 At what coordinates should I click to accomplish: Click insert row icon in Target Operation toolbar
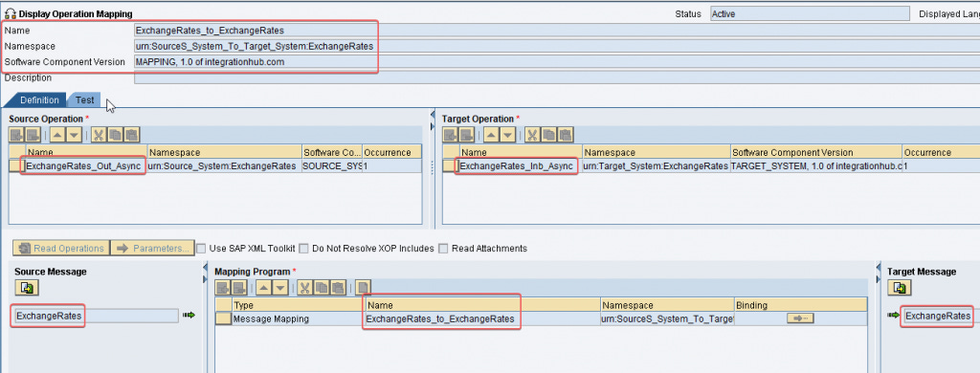450,134
